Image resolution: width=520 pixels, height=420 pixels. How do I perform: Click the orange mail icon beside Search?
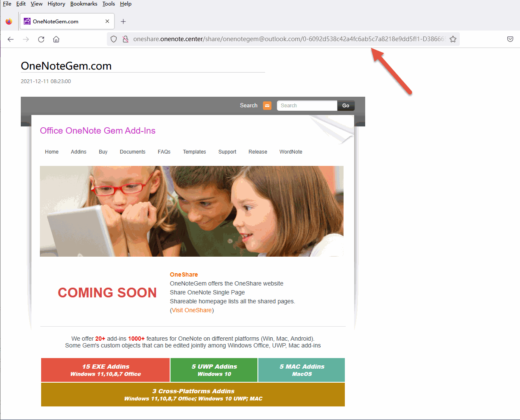click(267, 106)
